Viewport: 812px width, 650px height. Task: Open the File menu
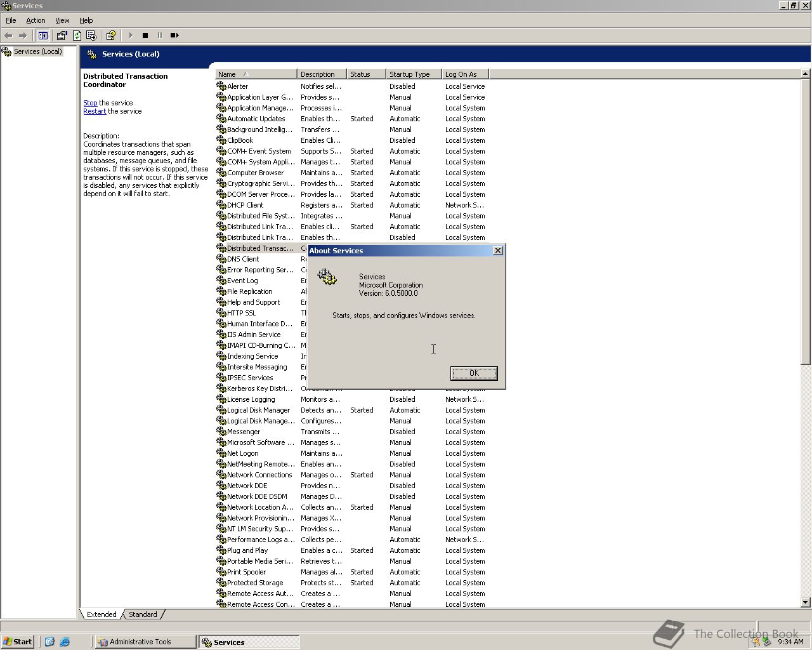pyautogui.click(x=11, y=20)
